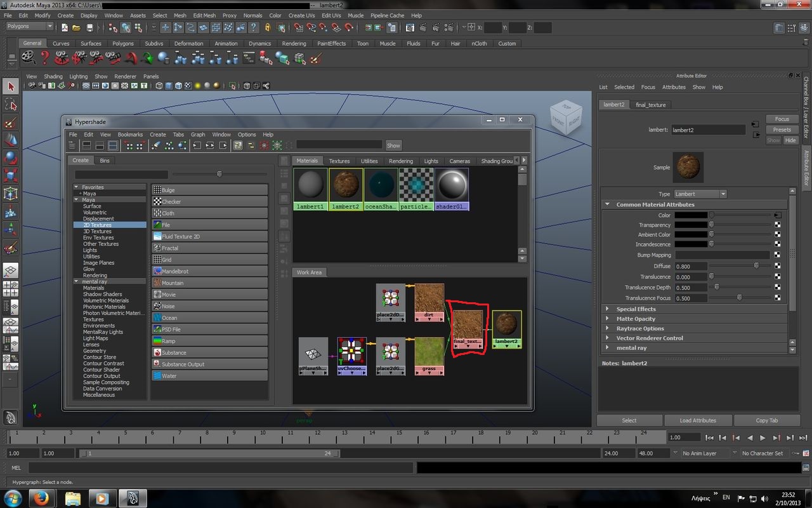
Task: Toggle Select by hierarchy mode
Action: 112,27
